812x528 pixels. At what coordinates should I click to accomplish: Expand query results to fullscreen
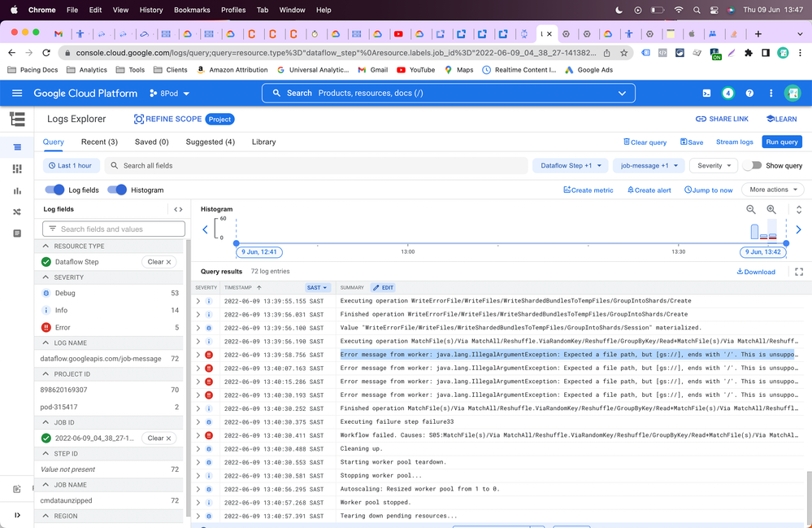point(798,272)
